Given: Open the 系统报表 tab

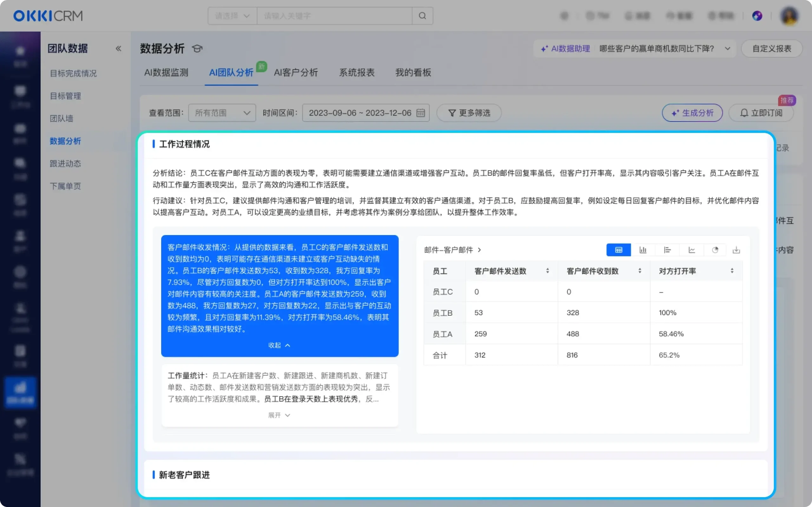Looking at the screenshot, I should pos(356,73).
